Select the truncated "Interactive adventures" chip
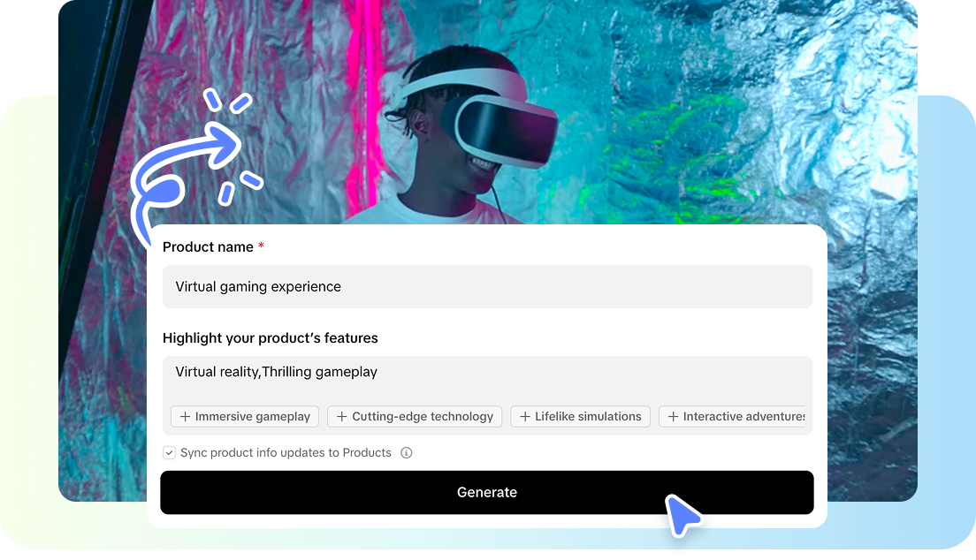The height and width of the screenshot is (560, 976). pyautogui.click(x=736, y=416)
